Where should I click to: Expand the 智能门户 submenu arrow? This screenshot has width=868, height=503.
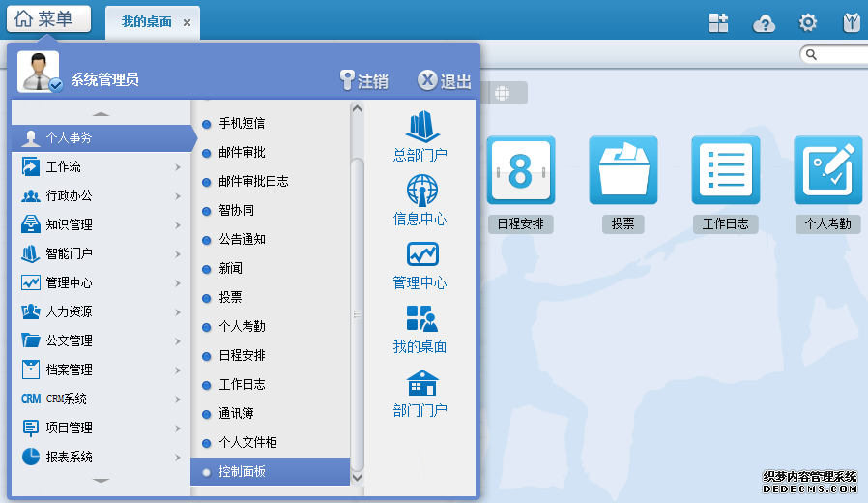pyautogui.click(x=178, y=254)
